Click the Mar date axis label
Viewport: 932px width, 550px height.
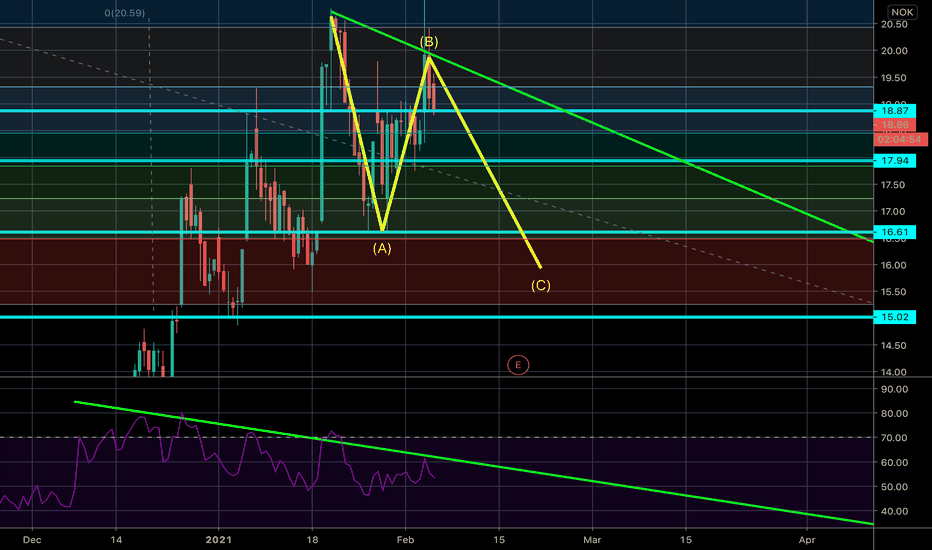(x=592, y=540)
